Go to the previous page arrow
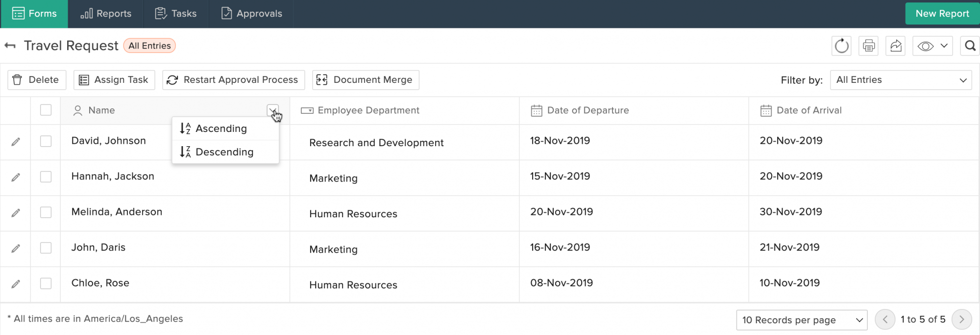This screenshot has height=335, width=980. pyautogui.click(x=885, y=320)
